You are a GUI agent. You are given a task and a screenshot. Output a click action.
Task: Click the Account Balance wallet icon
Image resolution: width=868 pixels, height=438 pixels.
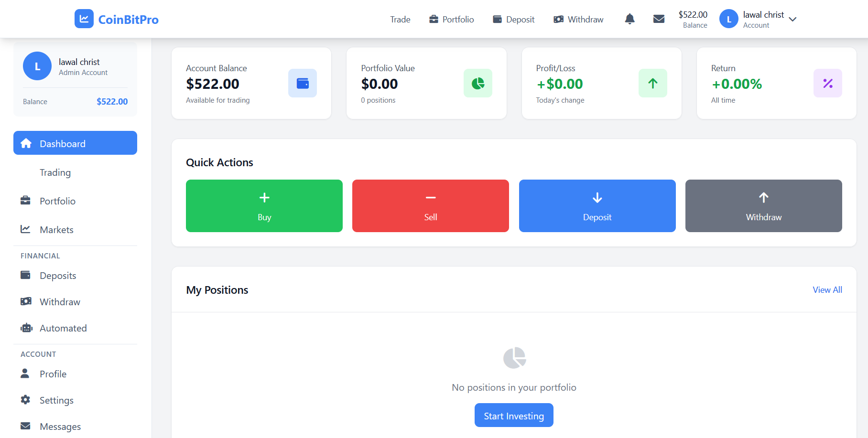tap(302, 83)
